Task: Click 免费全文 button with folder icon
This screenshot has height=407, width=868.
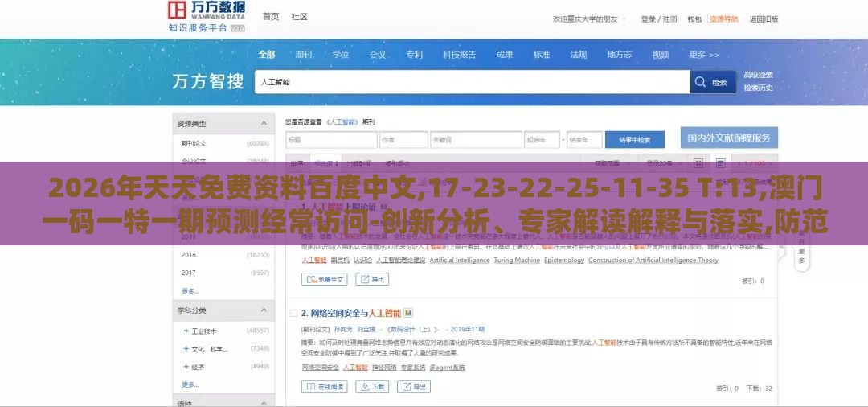Action: (x=325, y=280)
